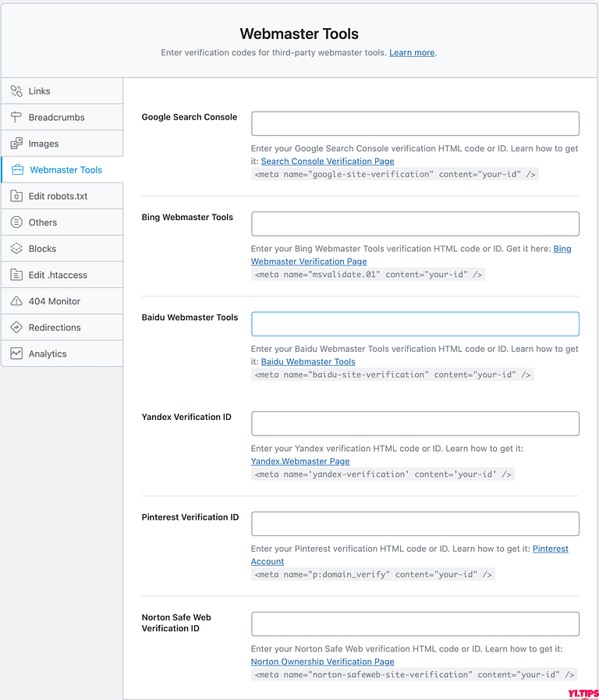Viewport: 599px width, 700px height.
Task: Click the Links sidebar icon
Action: pyautogui.click(x=16, y=91)
